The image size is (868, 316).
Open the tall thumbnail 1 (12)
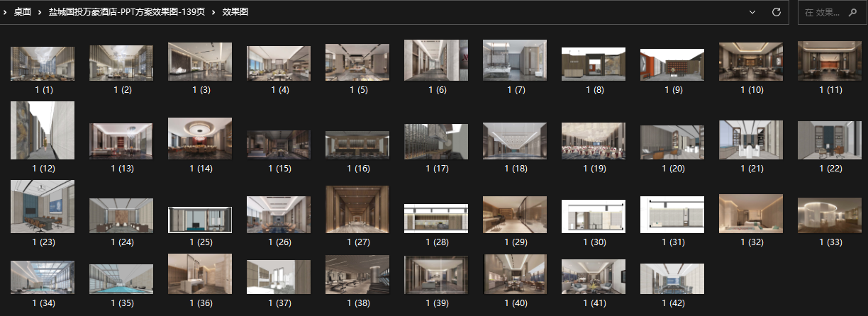[43, 130]
